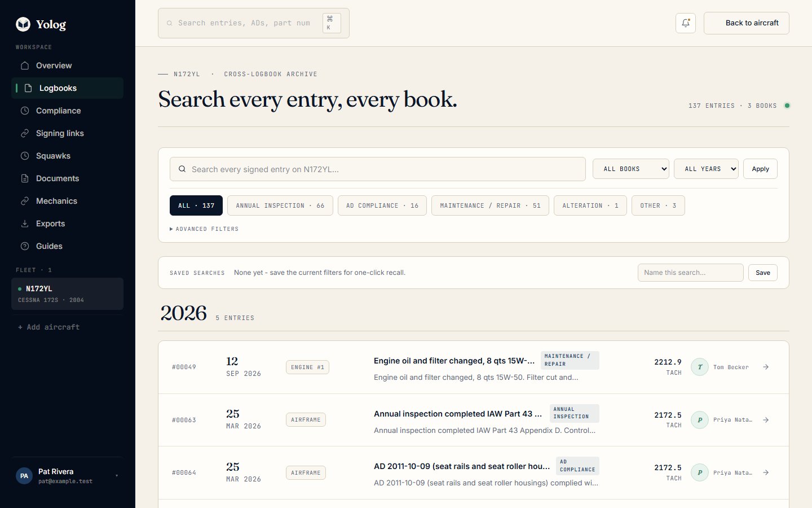Image resolution: width=812 pixels, height=508 pixels.
Task: Filter by Other · 3
Action: pyautogui.click(x=658, y=205)
